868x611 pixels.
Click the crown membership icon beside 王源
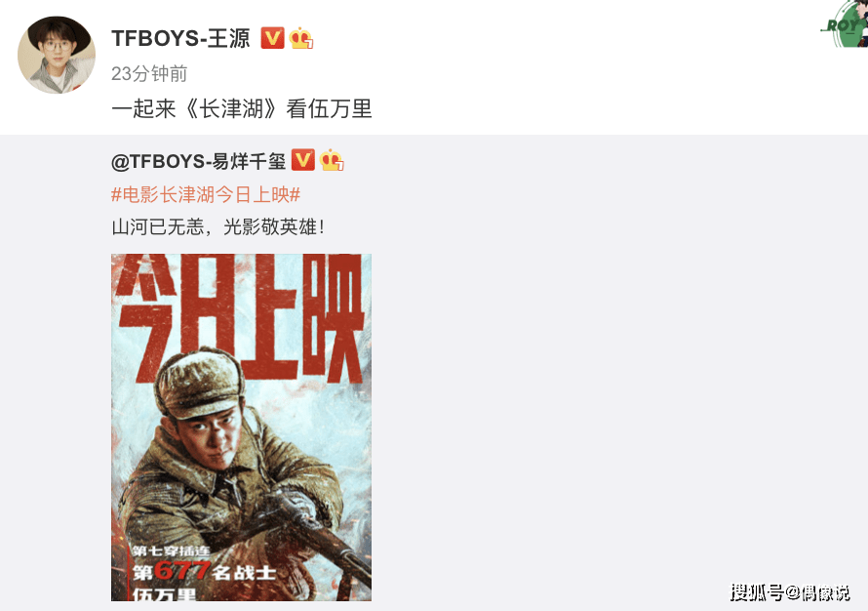(x=301, y=38)
